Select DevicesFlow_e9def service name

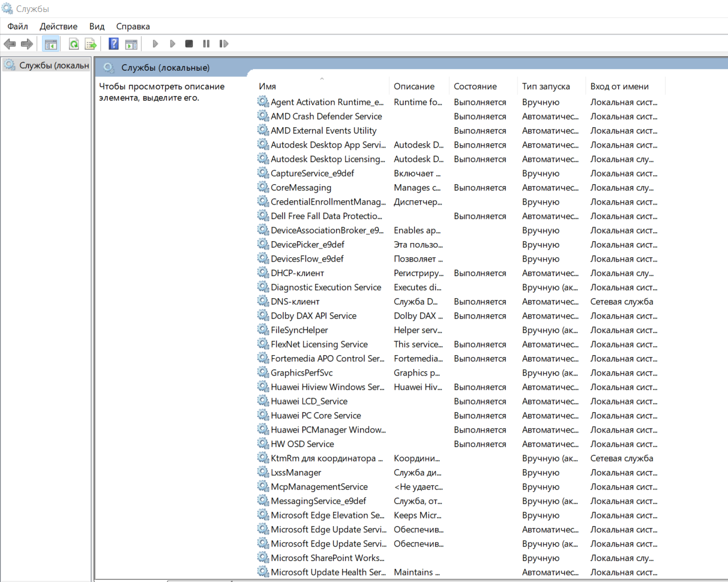coord(307,259)
